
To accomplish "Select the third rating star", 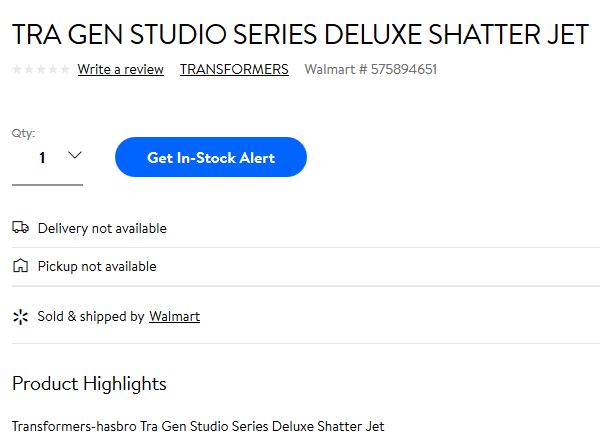I will point(41,69).
